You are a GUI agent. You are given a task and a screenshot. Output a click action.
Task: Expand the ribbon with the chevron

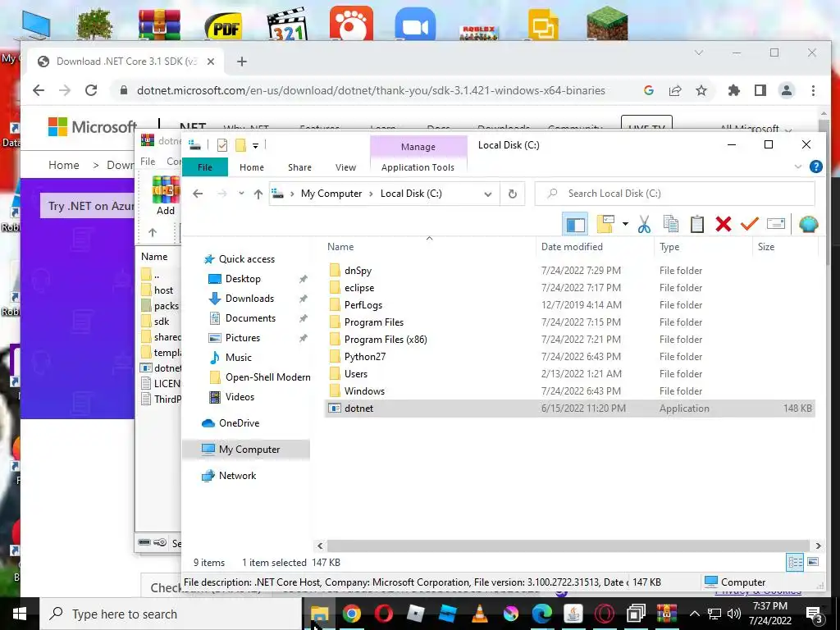[x=797, y=167]
